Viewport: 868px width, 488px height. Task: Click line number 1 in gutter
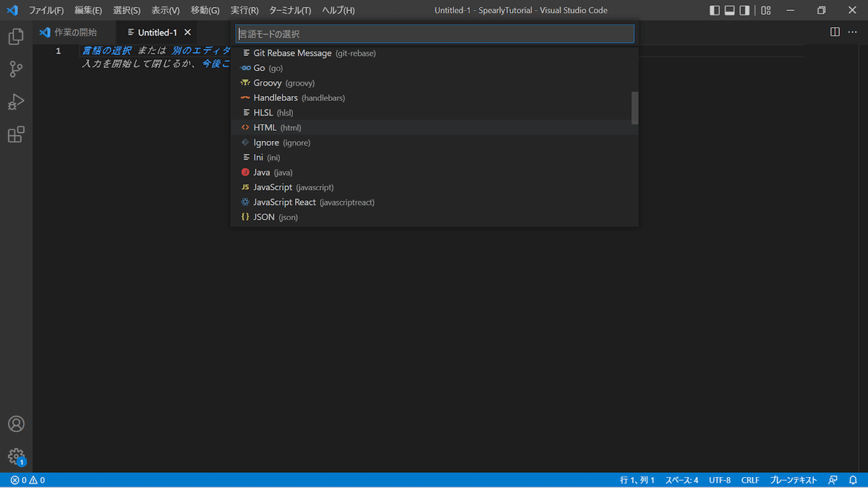tap(59, 51)
